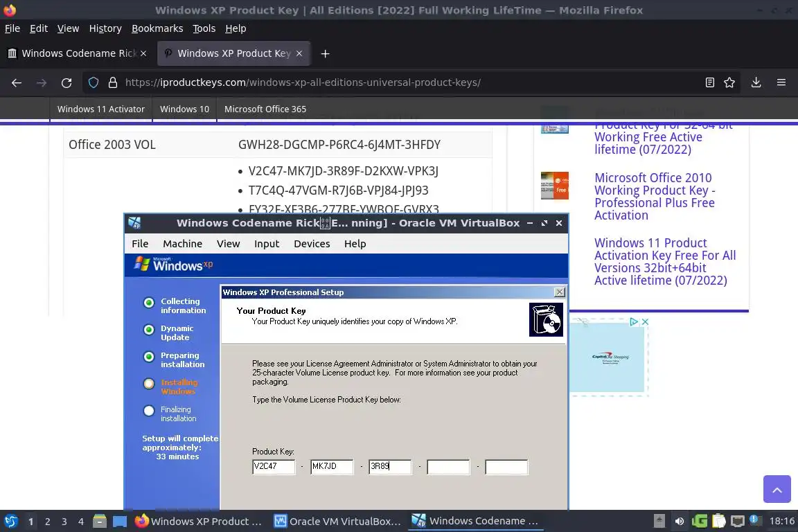
Task: Click the AdChoices triangle icon
Action: coord(634,321)
